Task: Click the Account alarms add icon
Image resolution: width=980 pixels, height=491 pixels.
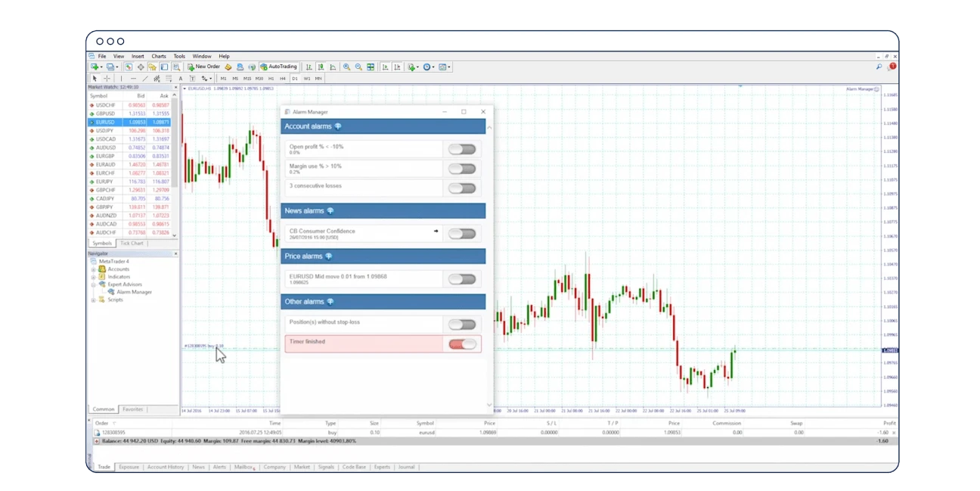Action: [338, 126]
